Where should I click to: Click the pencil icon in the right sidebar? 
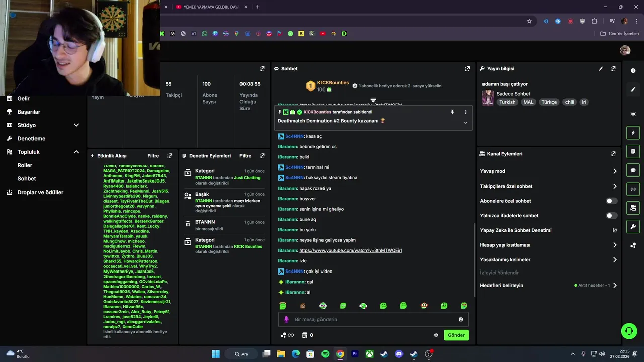(x=633, y=89)
